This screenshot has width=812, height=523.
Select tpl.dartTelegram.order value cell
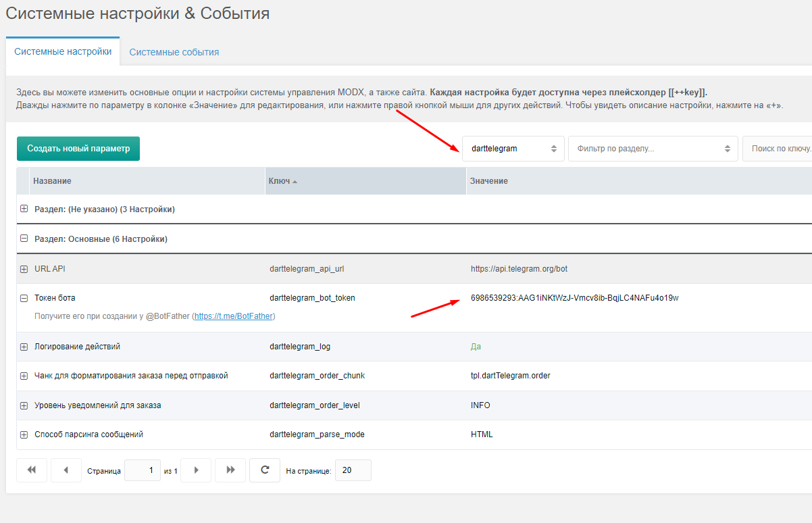click(511, 376)
